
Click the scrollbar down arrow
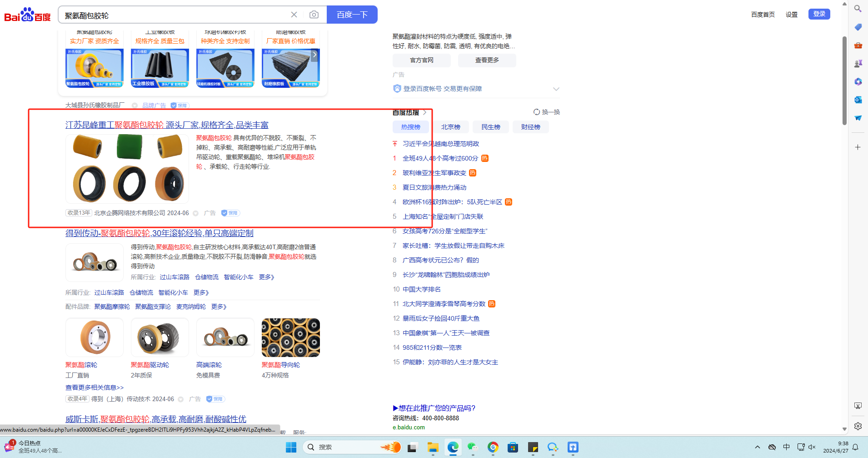844,429
